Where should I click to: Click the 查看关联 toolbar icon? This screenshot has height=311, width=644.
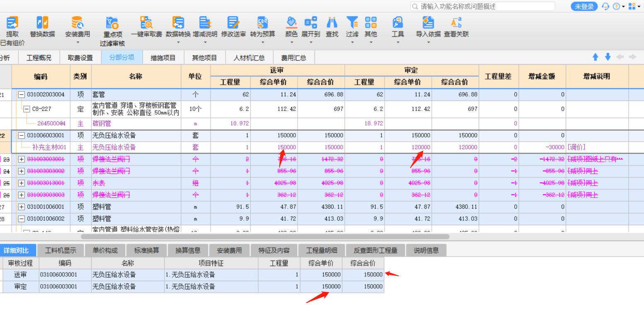pyautogui.click(x=456, y=22)
